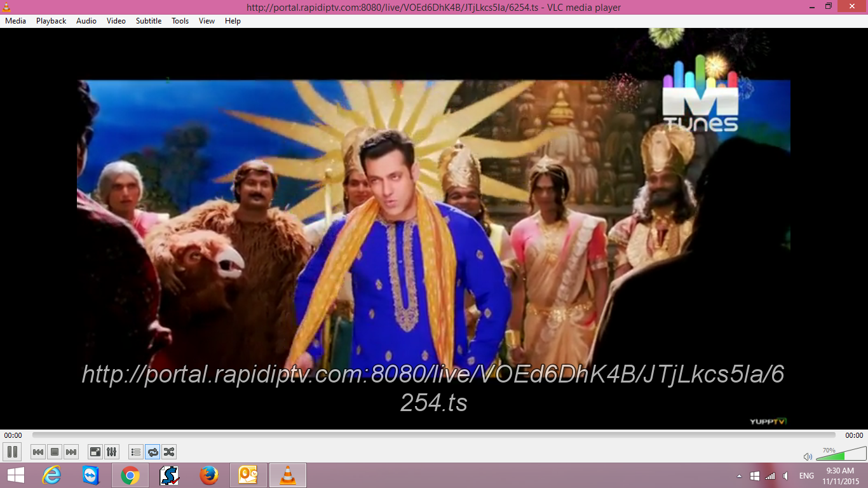This screenshot has height=488, width=868.
Task: Stop playback with the stop button
Action: [55, 452]
